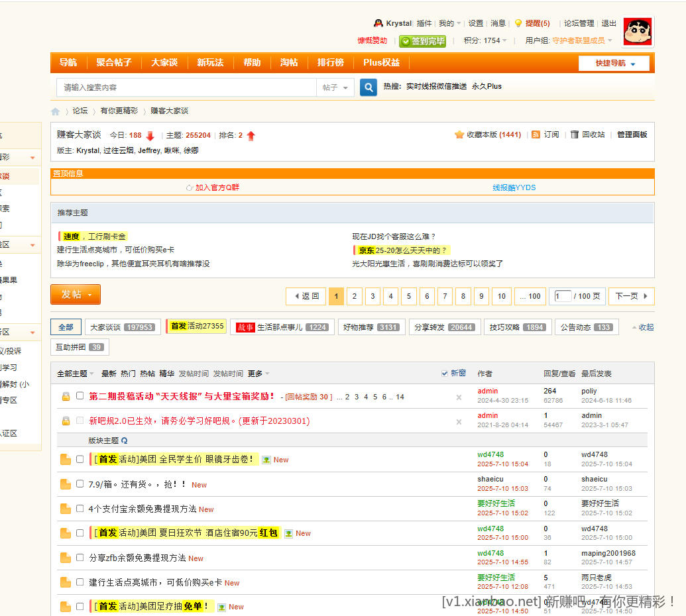Click the X icon on 新吧规2.0 row
Image resolution: width=686 pixels, height=616 pixels.
pyautogui.click(x=459, y=422)
